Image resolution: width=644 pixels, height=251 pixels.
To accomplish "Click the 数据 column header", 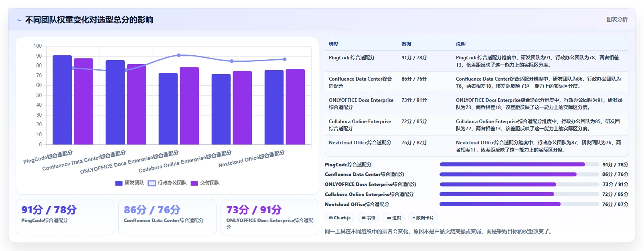I will pos(406,44).
